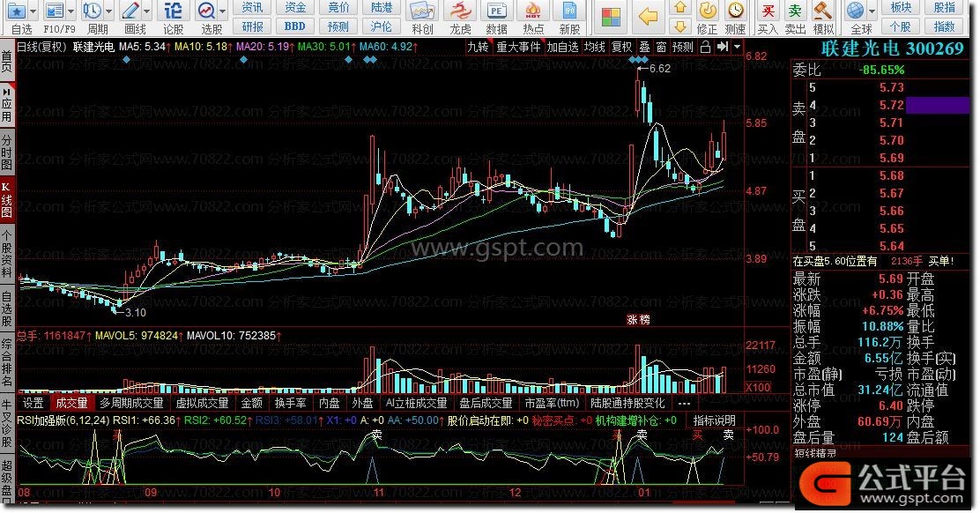Viewport: 980px width, 513px height.
Task: Click the 3.10 low price marker
Action: click(x=135, y=312)
